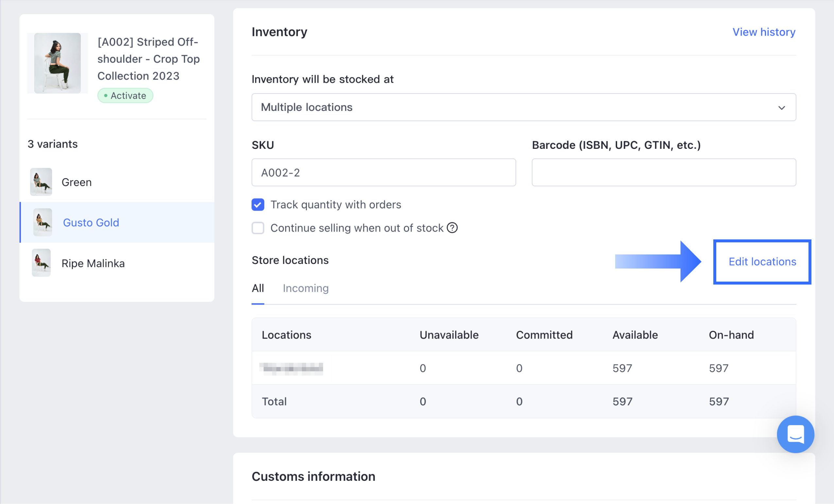This screenshot has height=504, width=834.
Task: Switch to the Incoming tab
Action: click(305, 288)
